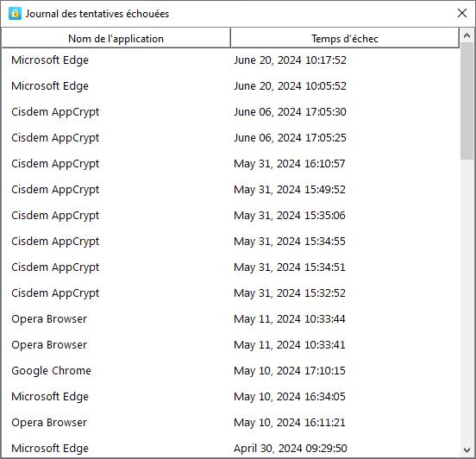Select the May 31, 2024 15:34:55 timestamp
Screen dimensions: 476x459
(289, 242)
